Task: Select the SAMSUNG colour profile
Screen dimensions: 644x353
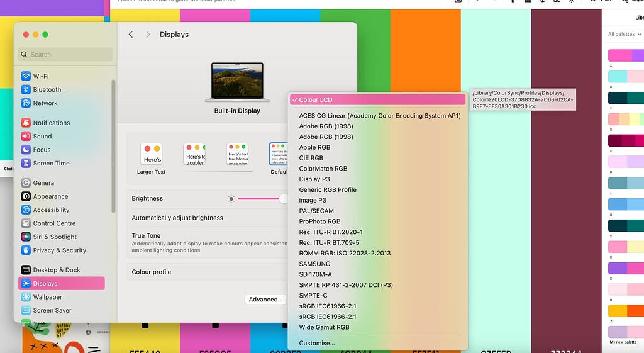Action: pyautogui.click(x=314, y=264)
